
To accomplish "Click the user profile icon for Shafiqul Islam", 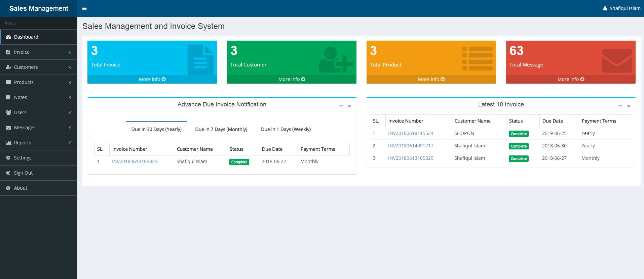I will tap(605, 8).
